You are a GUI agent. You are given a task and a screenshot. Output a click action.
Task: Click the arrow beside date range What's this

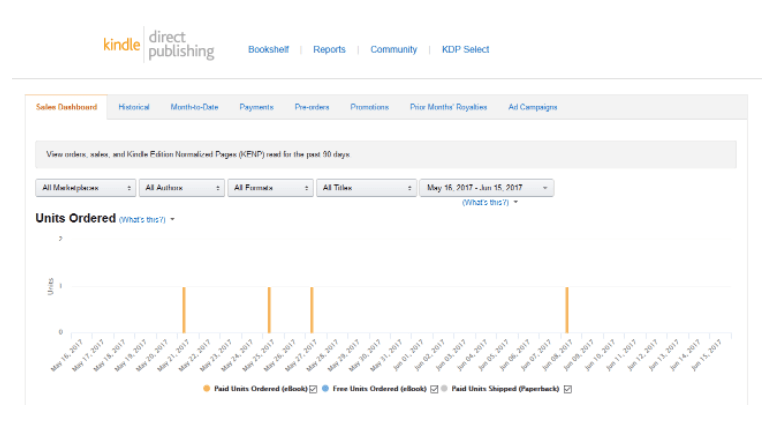[515, 202]
